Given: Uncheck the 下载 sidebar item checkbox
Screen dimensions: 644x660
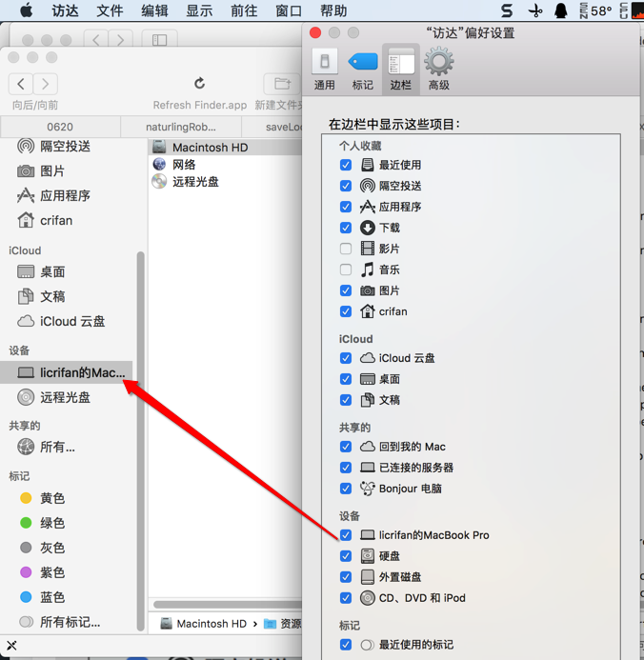Looking at the screenshot, I should (x=346, y=228).
